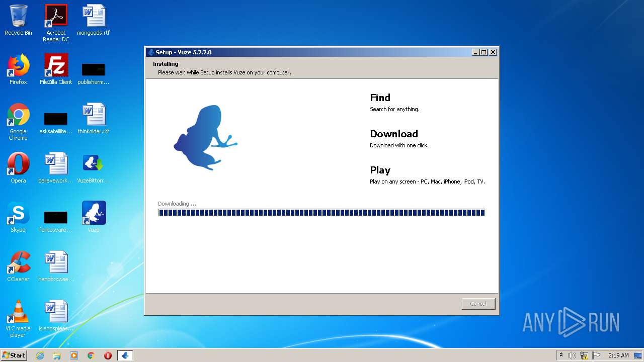644x362 pixels.
Task: Click 'Please wait while Setup installs' text
Action: click(224, 72)
